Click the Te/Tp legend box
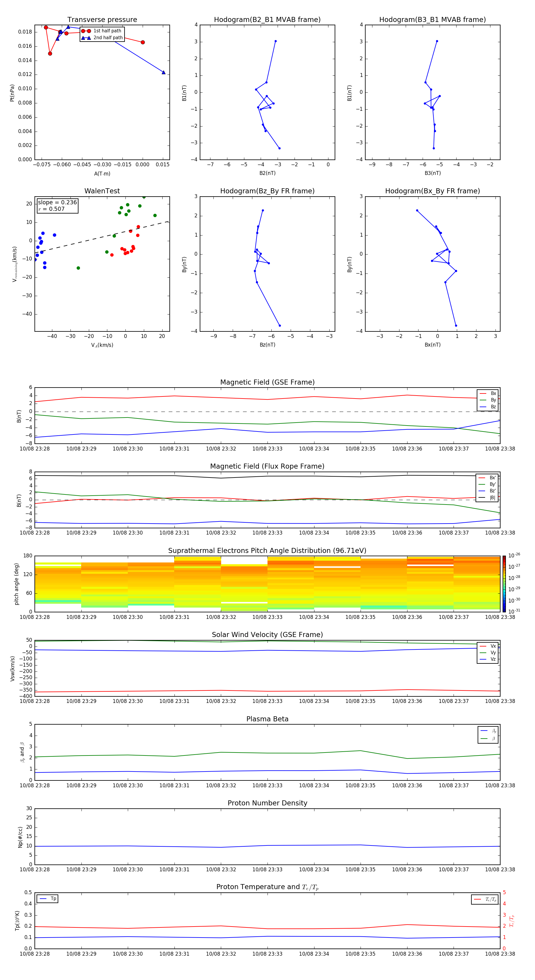The width and height of the screenshot is (535, 980). coord(484,899)
